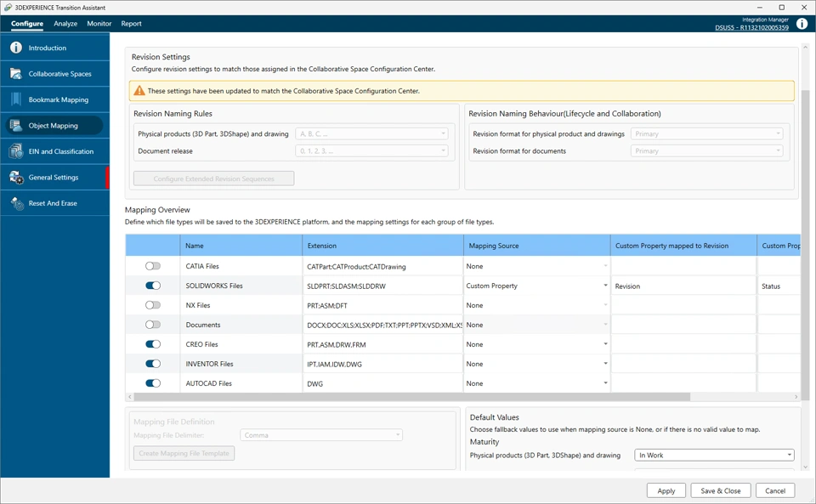Click the Apply button

666,490
